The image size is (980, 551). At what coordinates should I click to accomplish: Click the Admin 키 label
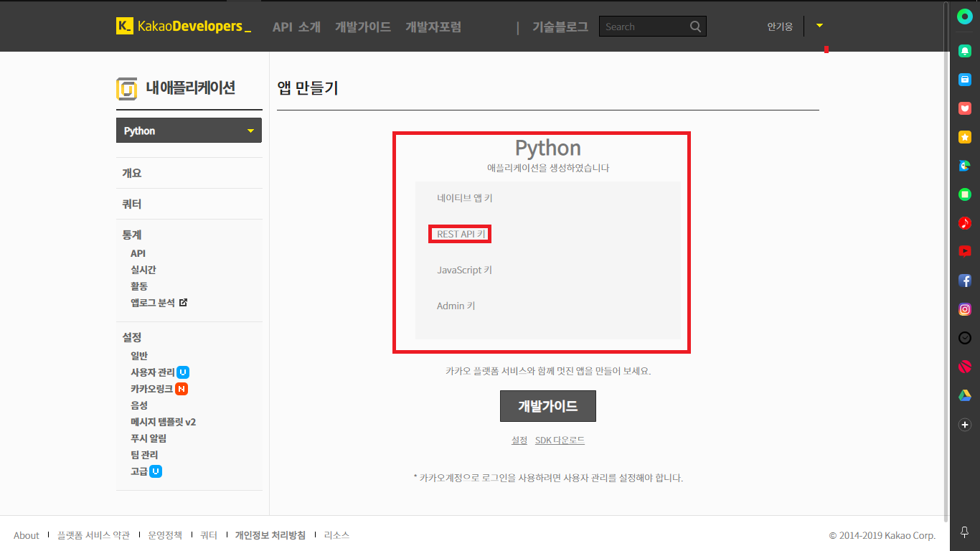(456, 306)
